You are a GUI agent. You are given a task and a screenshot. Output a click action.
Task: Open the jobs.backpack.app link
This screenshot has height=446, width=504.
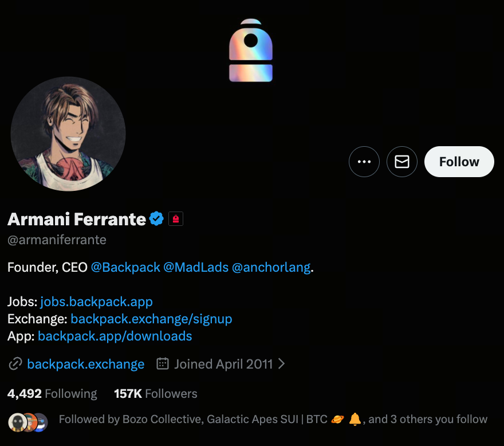click(96, 302)
